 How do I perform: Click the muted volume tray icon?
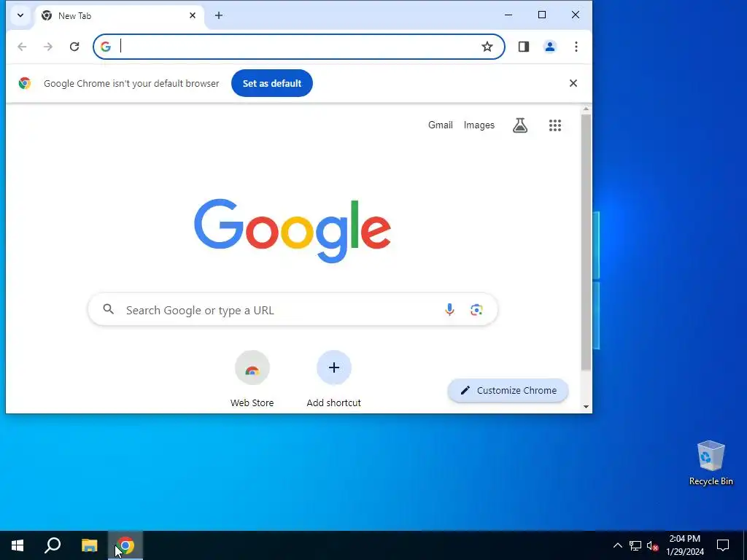pos(652,545)
